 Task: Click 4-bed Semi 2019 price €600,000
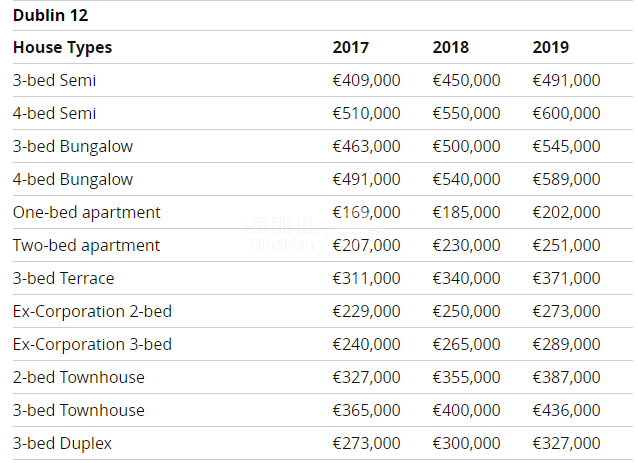point(566,113)
